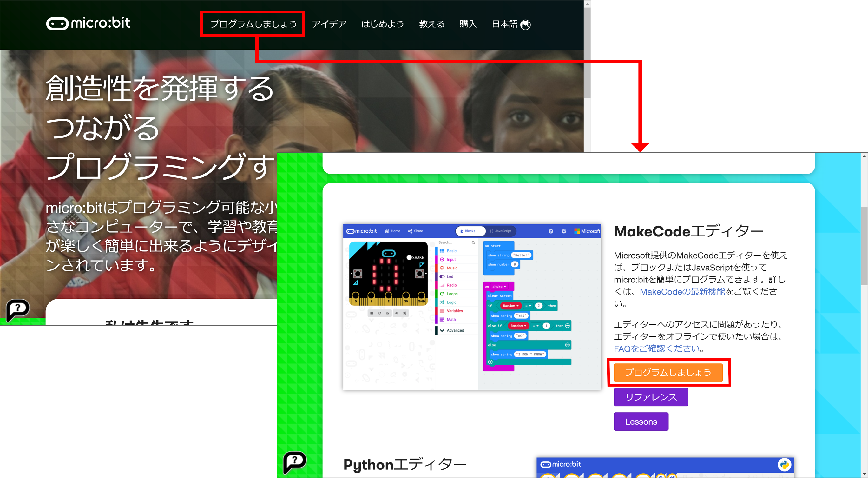Open MakeCode help with the question mark icon
The image size is (868, 478).
click(550, 232)
